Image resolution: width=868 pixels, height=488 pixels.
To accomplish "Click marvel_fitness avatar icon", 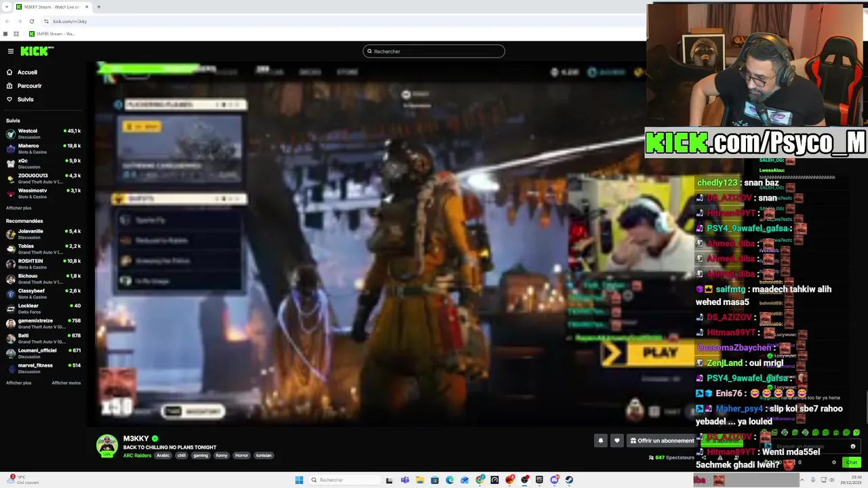I will click(x=11, y=367).
